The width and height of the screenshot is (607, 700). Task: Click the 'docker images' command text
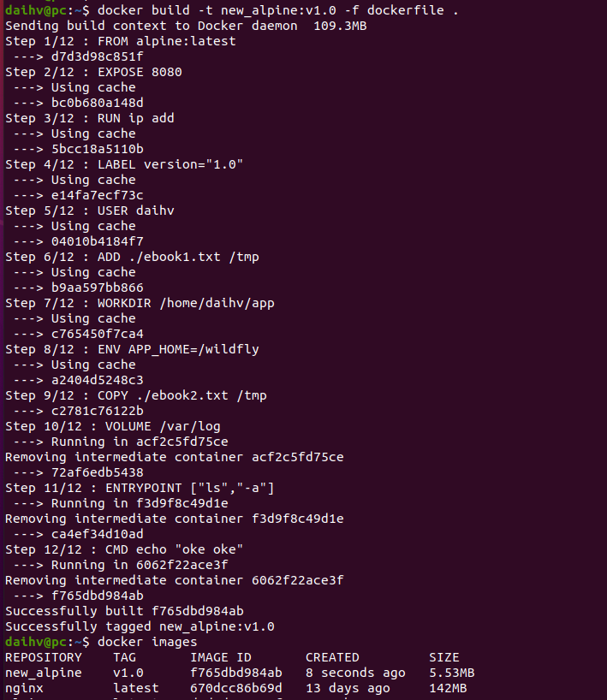147,642
